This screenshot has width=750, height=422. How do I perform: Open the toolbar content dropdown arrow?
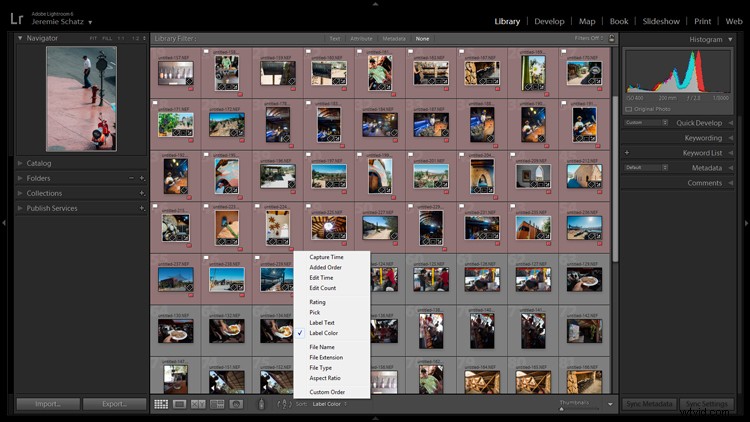(610, 404)
